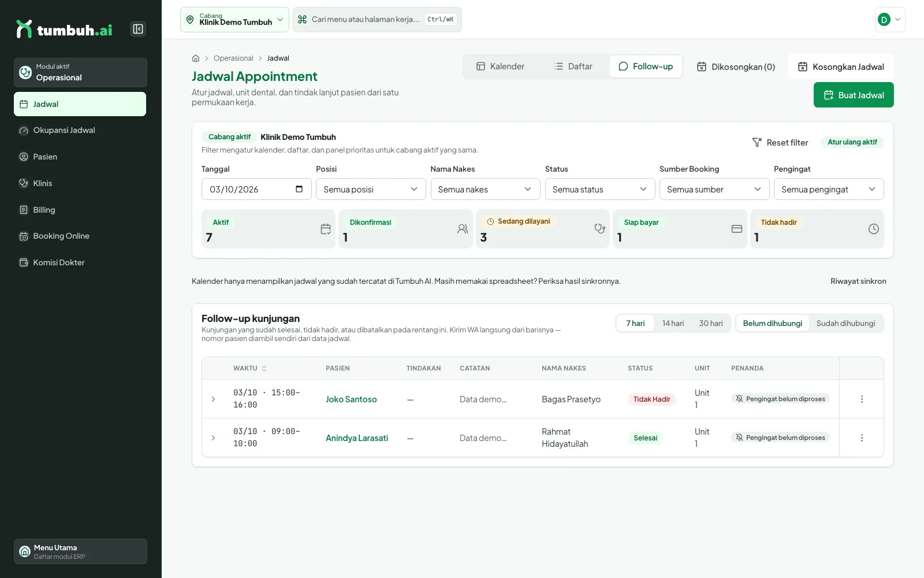Sort the table by Waktu column
Viewport: 924px width, 578px height.
coord(250,368)
